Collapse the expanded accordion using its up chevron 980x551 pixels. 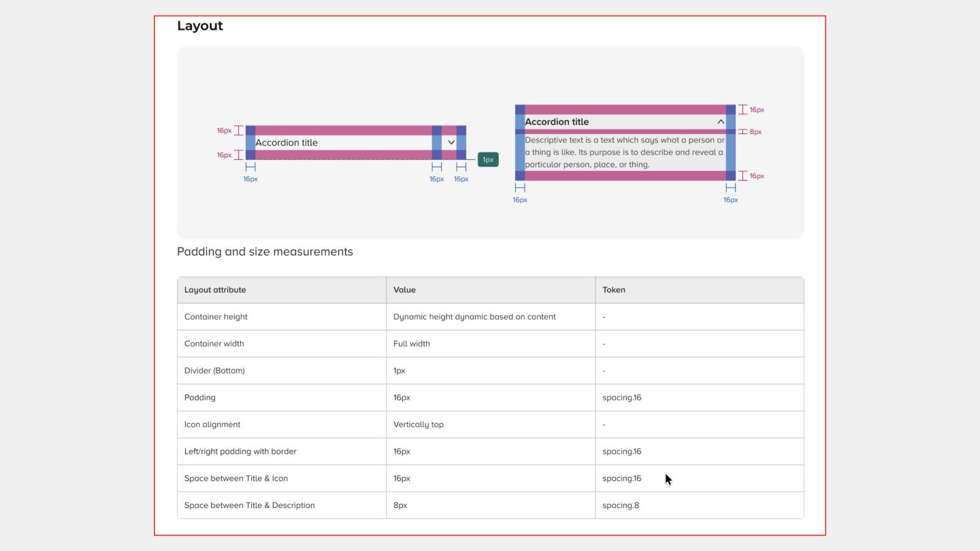click(x=721, y=122)
